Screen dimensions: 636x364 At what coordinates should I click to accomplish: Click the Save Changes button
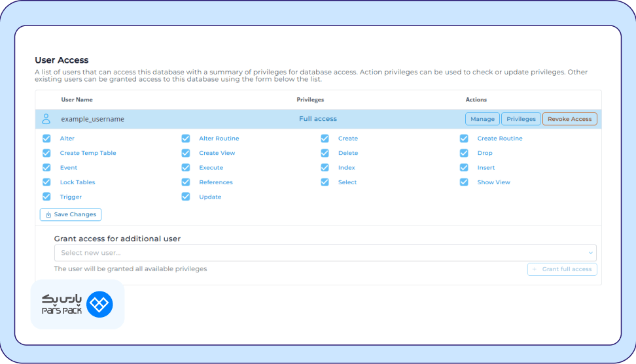[71, 214]
